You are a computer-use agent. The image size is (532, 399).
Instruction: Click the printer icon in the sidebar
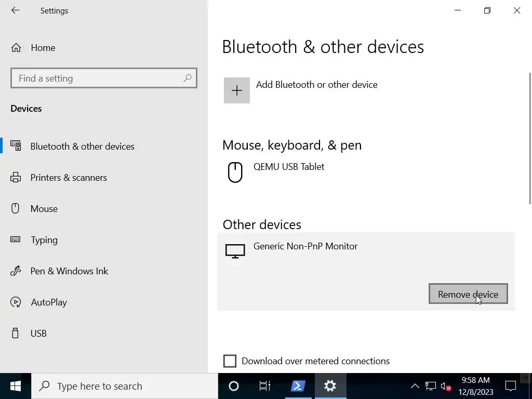(16, 178)
